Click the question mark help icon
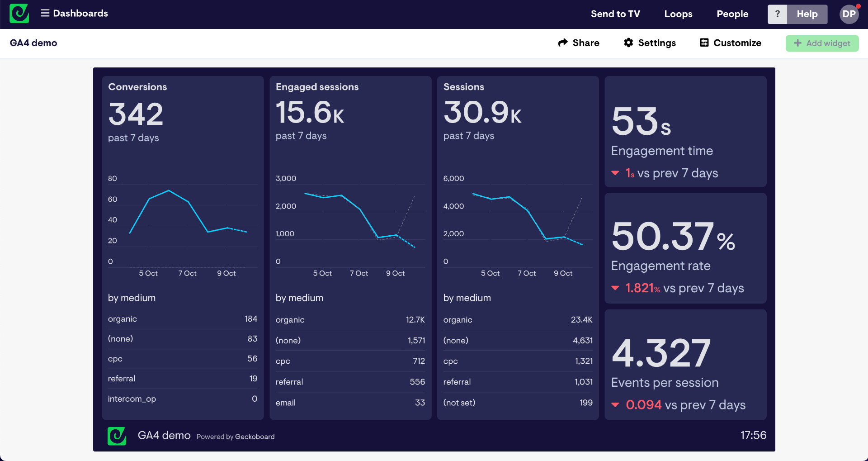Image resolution: width=868 pixels, height=461 pixels. (x=778, y=14)
